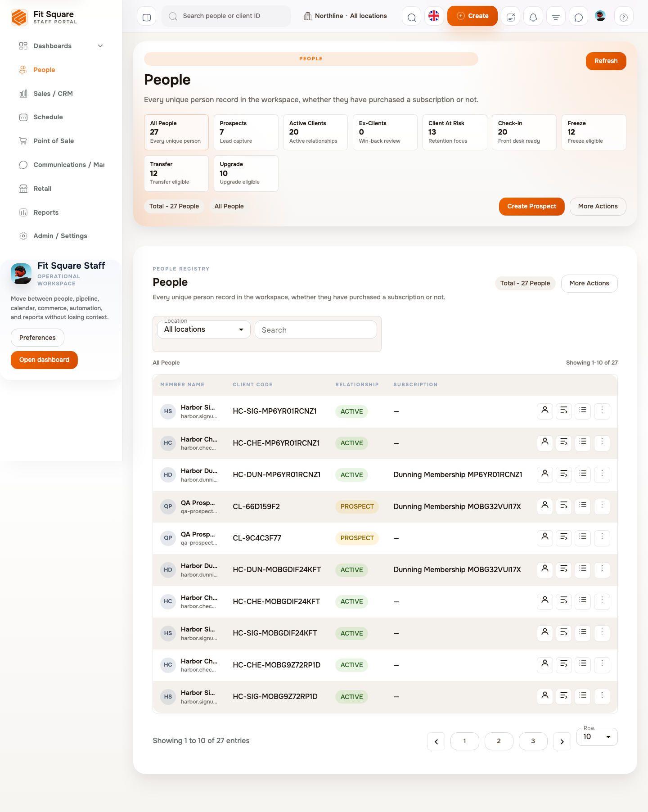Click lines-arrow icon for HC-DUN-MOBGDIF24KFT row
The image size is (648, 812).
click(564, 569)
